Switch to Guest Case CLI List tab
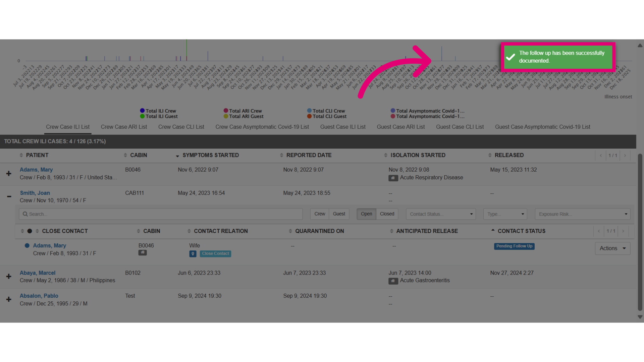Viewport: 644px width, 362px height. [x=460, y=127]
